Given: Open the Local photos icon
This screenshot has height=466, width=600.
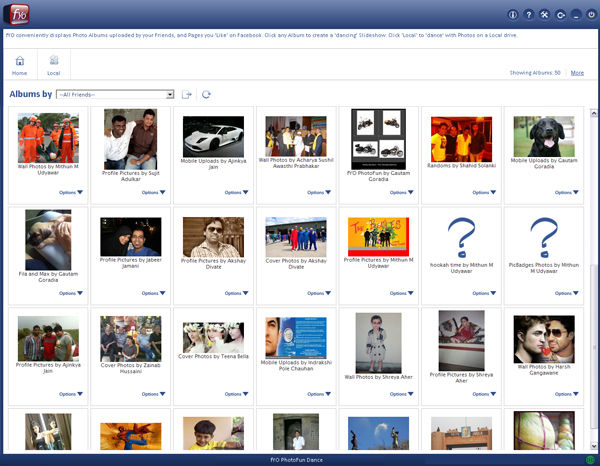Looking at the screenshot, I should coord(54,65).
